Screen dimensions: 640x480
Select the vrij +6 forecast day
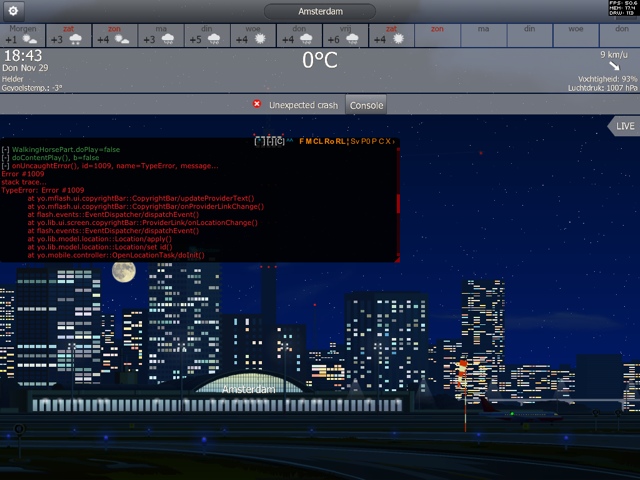pyautogui.click(x=345, y=35)
